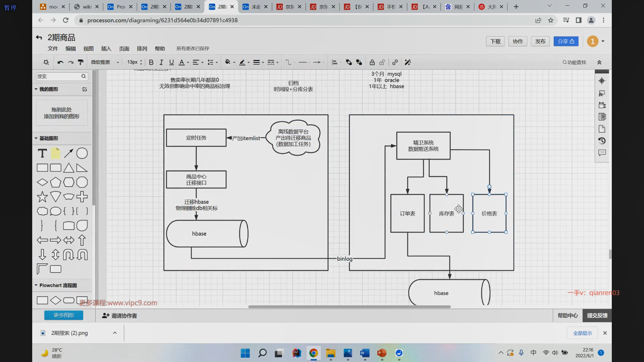This screenshot has height=362, width=644.
Task: Click the 更多图形 button
Action: 64,315
